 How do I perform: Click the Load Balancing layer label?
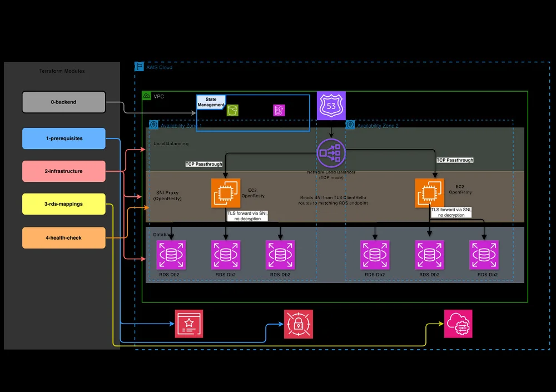[171, 143]
